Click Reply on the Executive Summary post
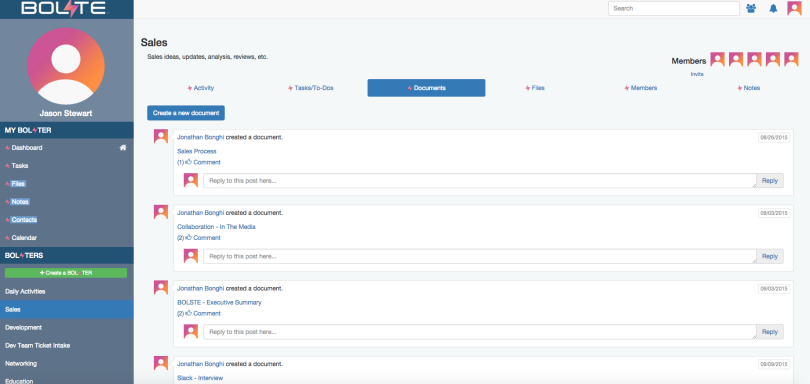Viewport: 810px width, 384px height. [x=770, y=332]
